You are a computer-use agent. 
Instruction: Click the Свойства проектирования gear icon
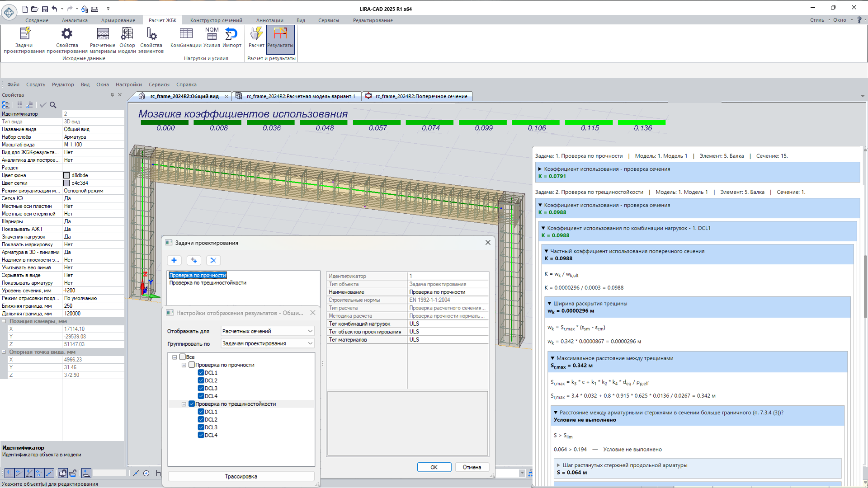tap(67, 34)
